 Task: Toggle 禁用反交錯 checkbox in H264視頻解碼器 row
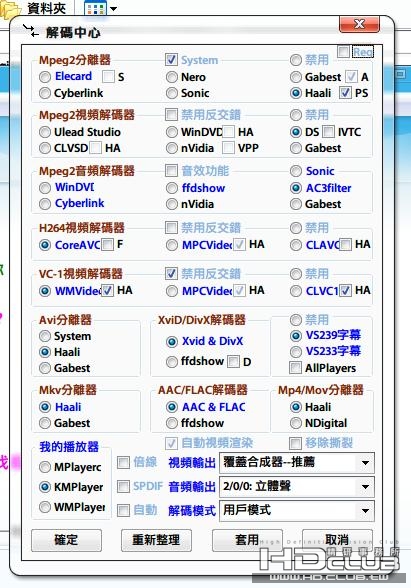[171, 227]
